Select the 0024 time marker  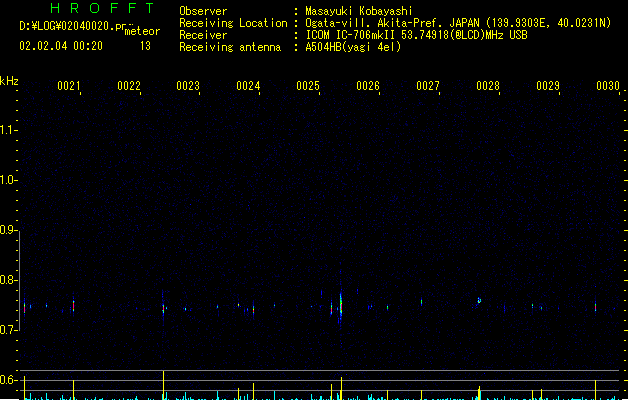coord(248,86)
